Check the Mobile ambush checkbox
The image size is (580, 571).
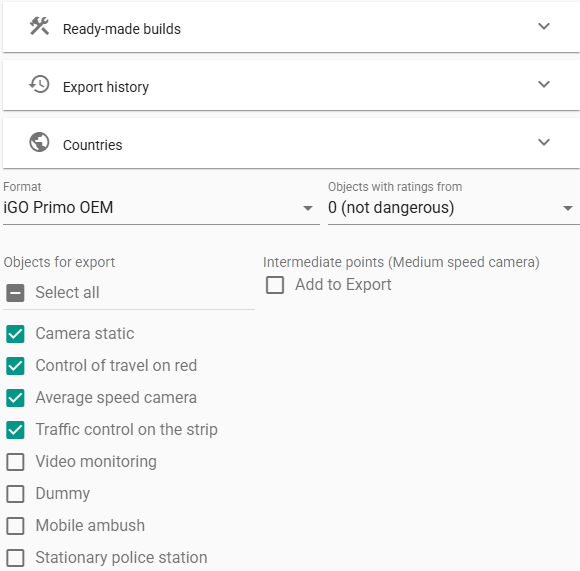(15, 526)
